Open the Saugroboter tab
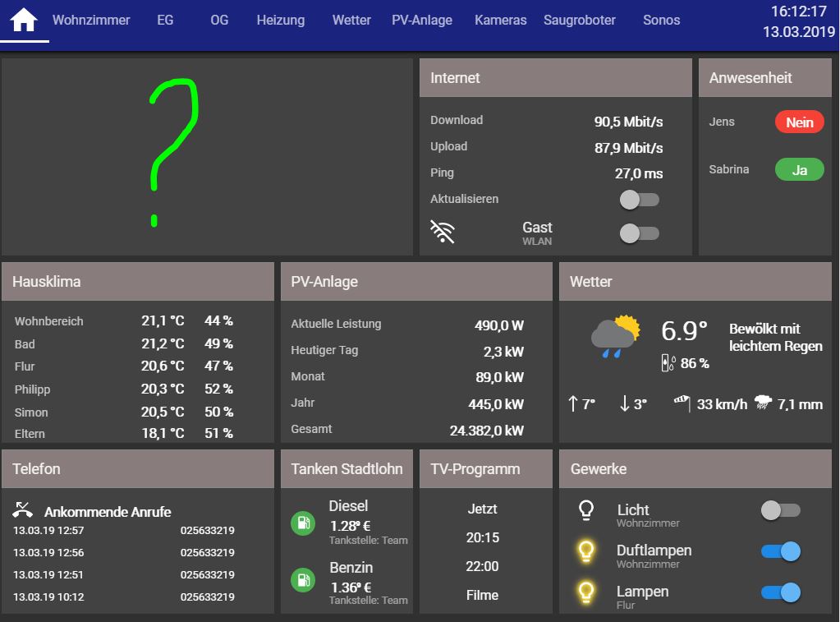 tap(579, 21)
